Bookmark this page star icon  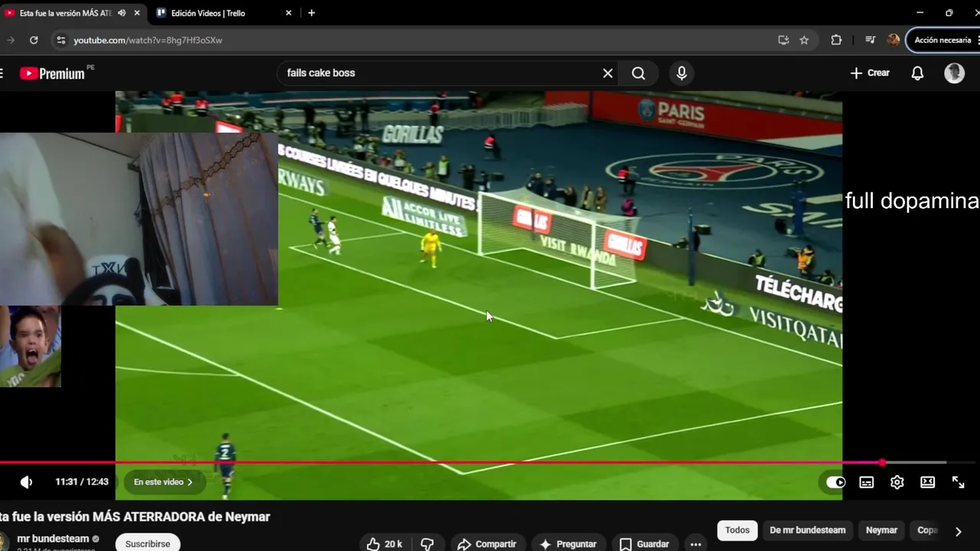[x=804, y=40]
